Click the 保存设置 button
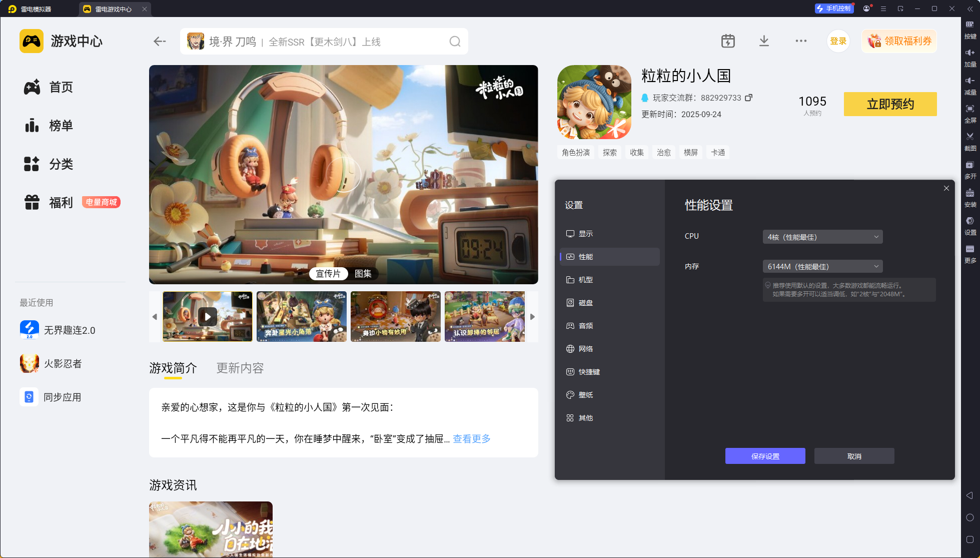 click(765, 456)
